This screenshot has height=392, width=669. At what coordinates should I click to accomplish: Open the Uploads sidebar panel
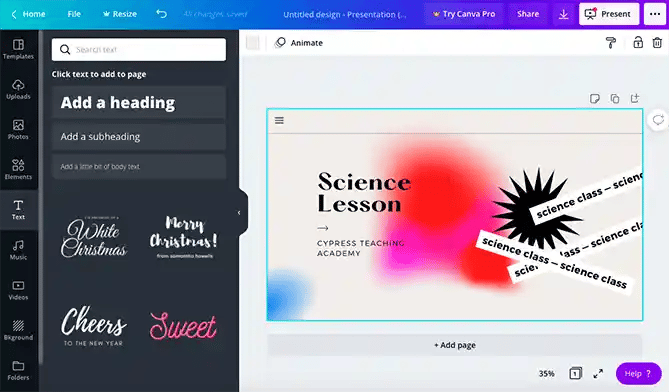18,89
